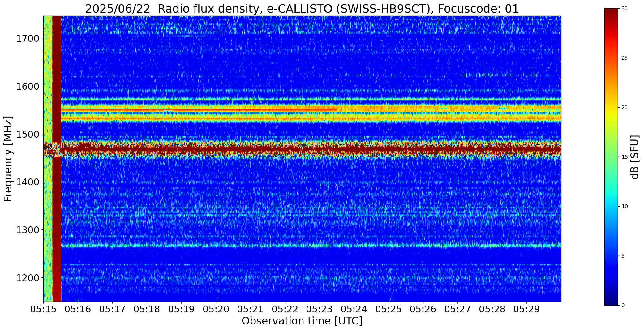Click the intense red band near 1470 MHz

click(302, 149)
